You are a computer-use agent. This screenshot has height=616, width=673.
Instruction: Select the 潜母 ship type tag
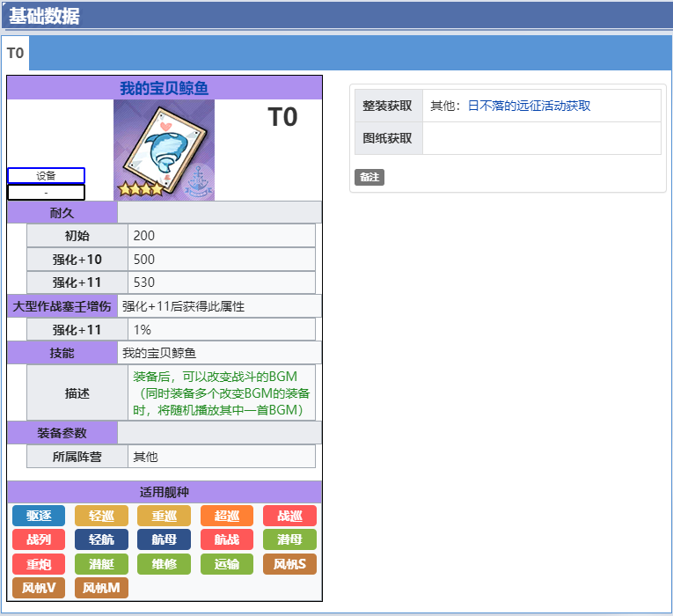[x=289, y=539]
